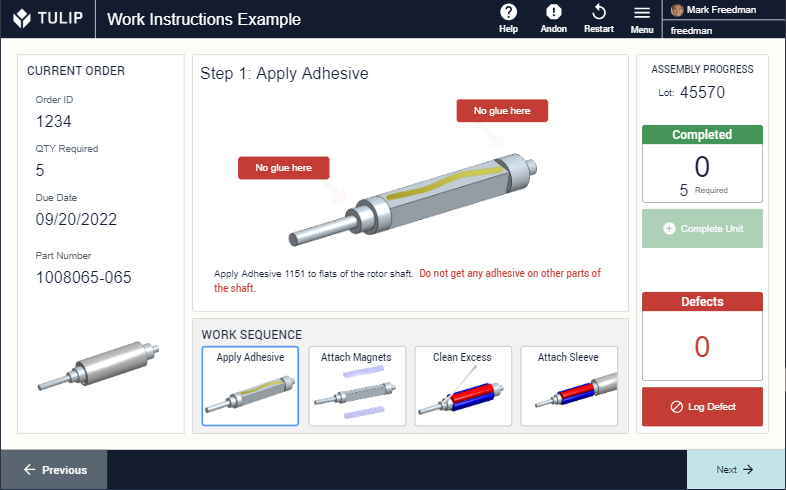Image resolution: width=786 pixels, height=490 pixels.
Task: Click the rotor part image under Part Number
Action: coord(98,366)
